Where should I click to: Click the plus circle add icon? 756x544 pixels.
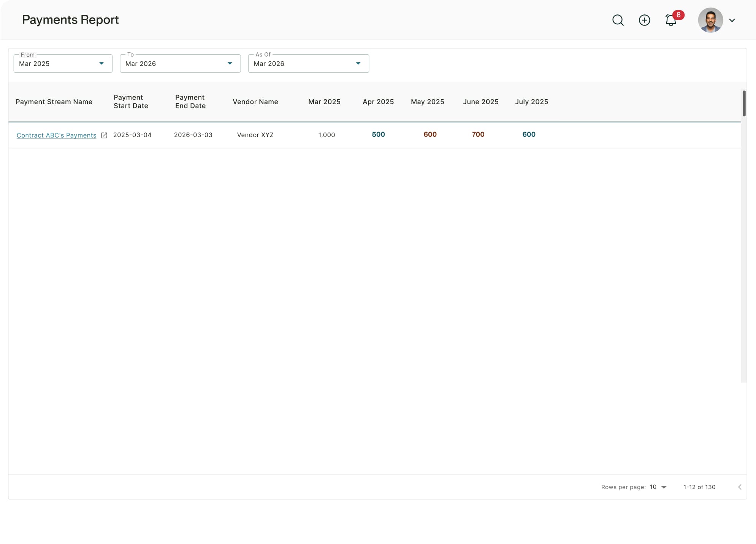coord(644,20)
